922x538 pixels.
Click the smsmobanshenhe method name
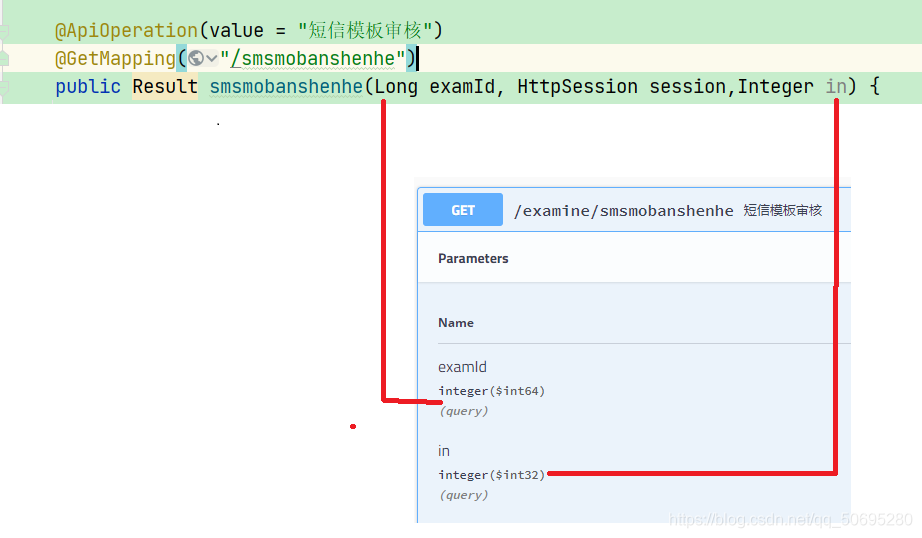[x=286, y=86]
